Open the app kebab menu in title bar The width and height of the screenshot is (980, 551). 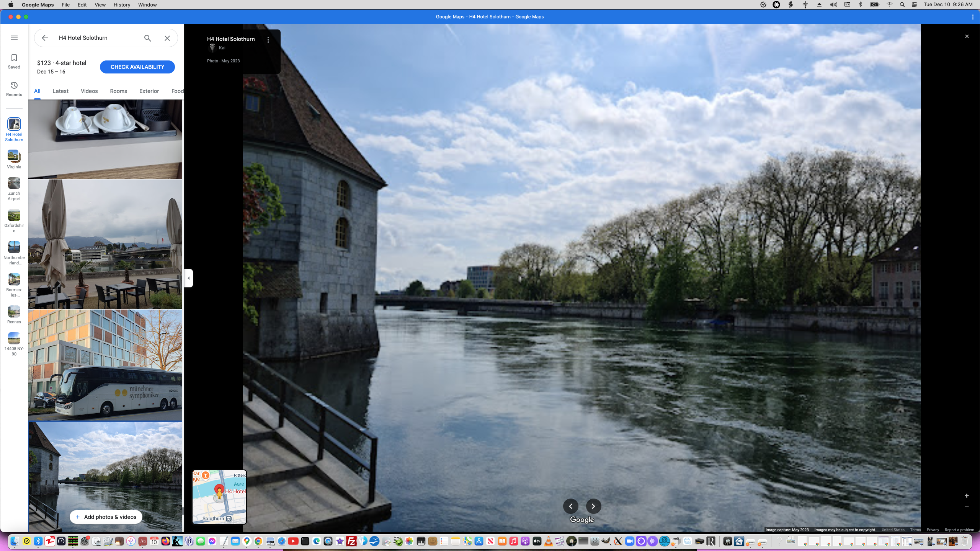point(973,17)
